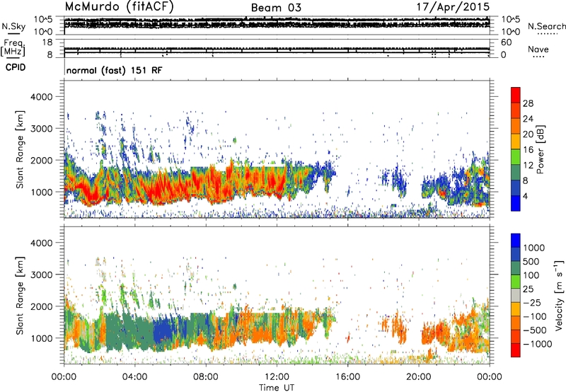This screenshot has width=566, height=392.
Task: Click the 'Beam 03' label
Action: [x=276, y=8]
